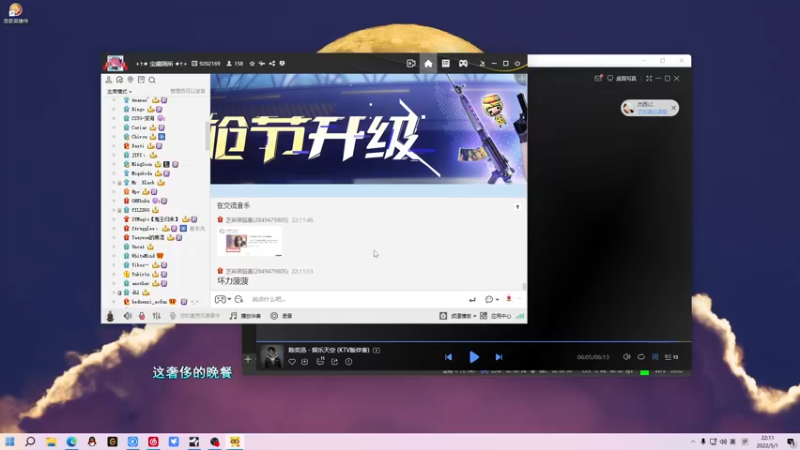Open the location pin icon above user list
Screen dimensions: 800x450
click(x=130, y=80)
